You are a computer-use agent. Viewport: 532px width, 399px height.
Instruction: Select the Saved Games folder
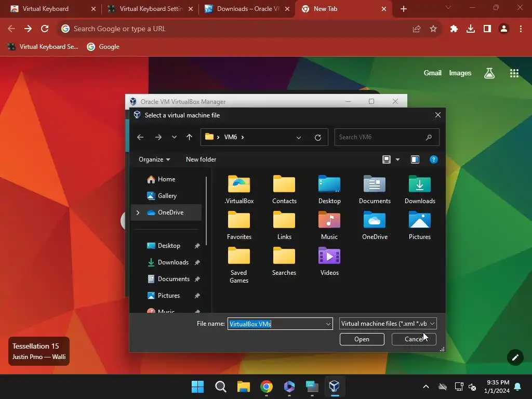coord(239,265)
